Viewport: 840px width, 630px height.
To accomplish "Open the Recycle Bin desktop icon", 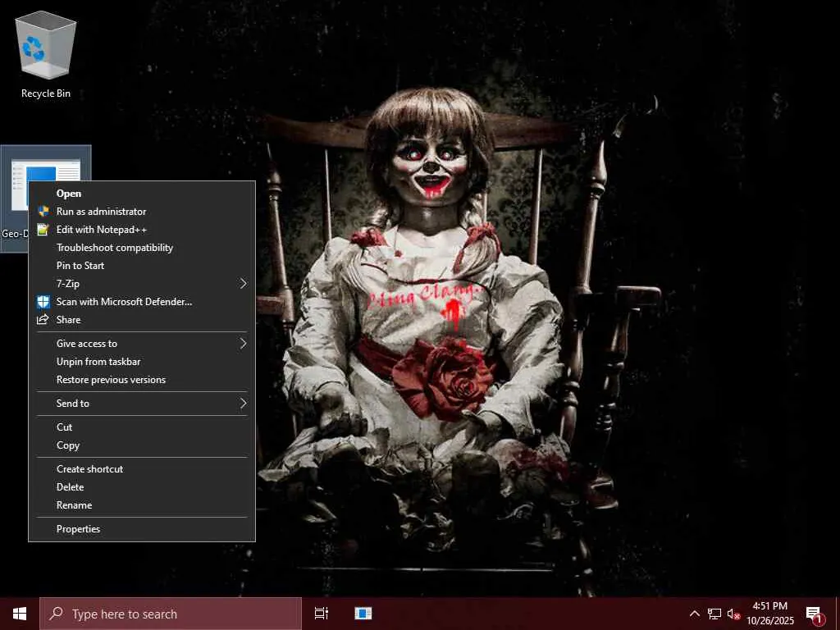I will pyautogui.click(x=46, y=57).
